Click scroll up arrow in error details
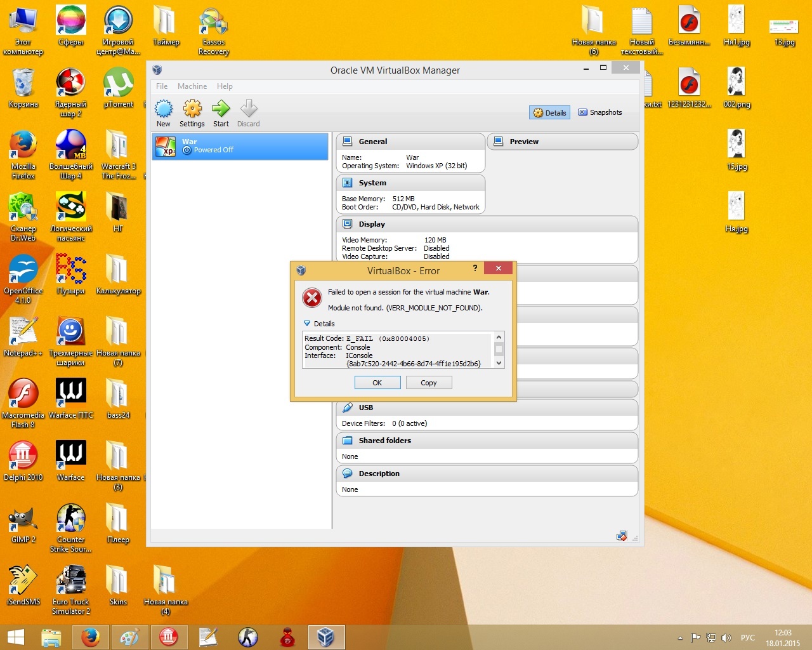Screen dimensions: 812x650 pos(499,338)
